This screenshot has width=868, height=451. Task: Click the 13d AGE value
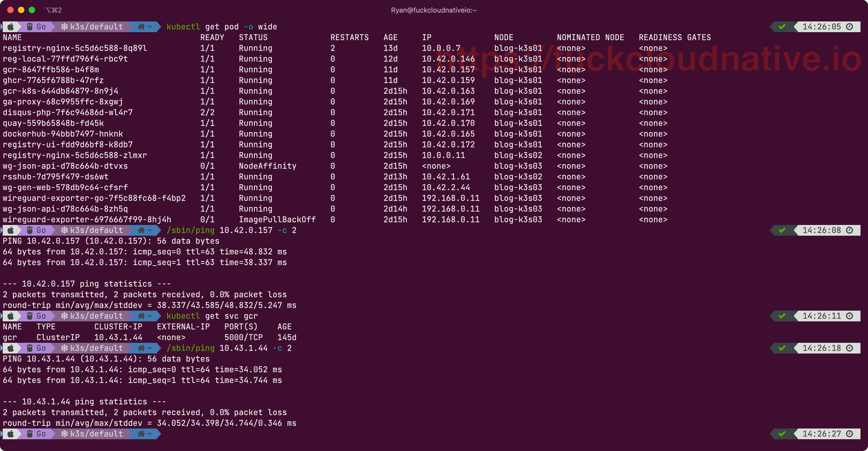(391, 48)
